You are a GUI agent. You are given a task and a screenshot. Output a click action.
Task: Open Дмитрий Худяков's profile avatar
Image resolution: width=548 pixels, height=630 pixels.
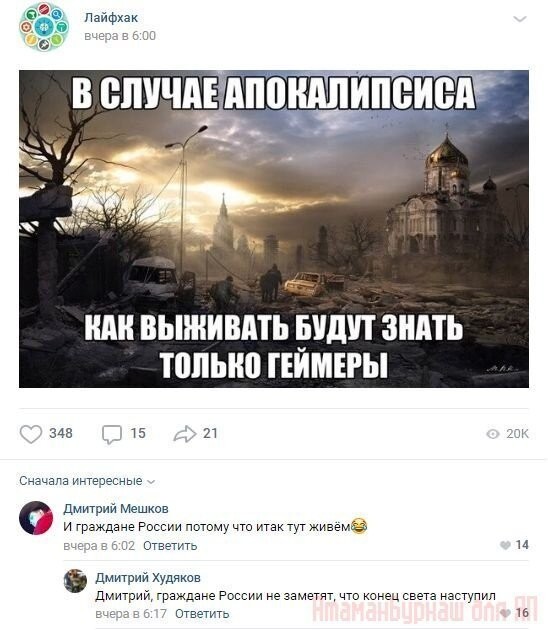pyautogui.click(x=76, y=581)
